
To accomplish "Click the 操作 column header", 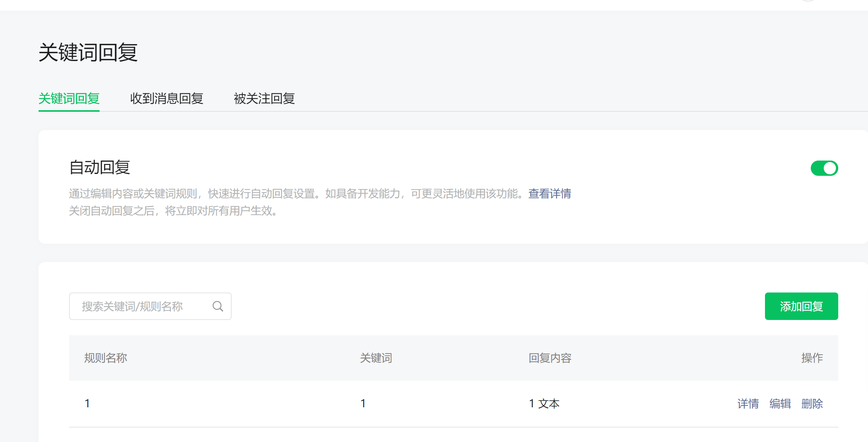I will pos(812,358).
